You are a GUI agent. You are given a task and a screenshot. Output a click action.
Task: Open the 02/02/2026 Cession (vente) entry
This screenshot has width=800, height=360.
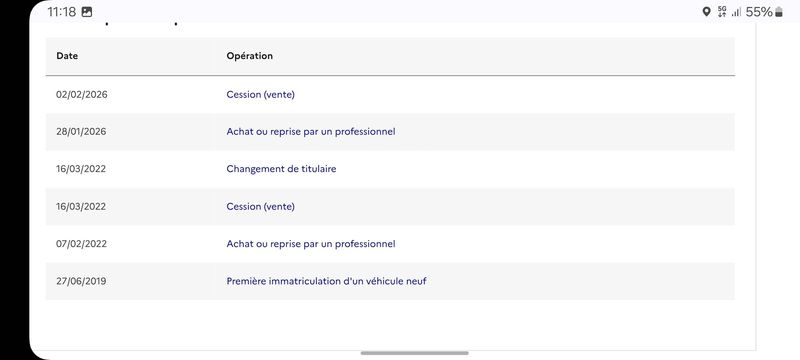click(x=260, y=94)
